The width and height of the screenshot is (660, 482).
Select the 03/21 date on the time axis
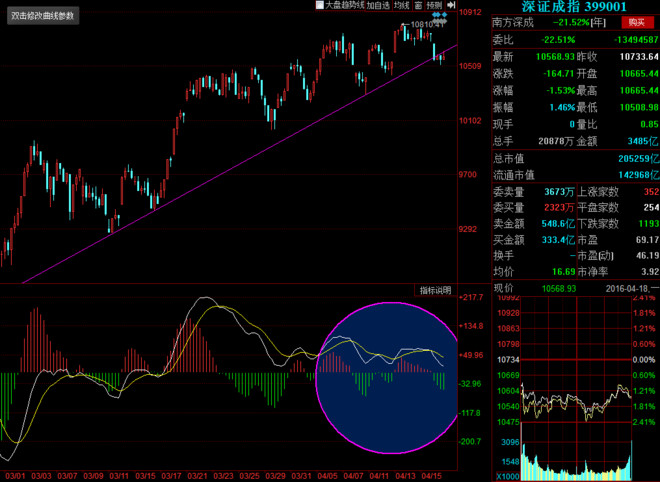(197, 476)
